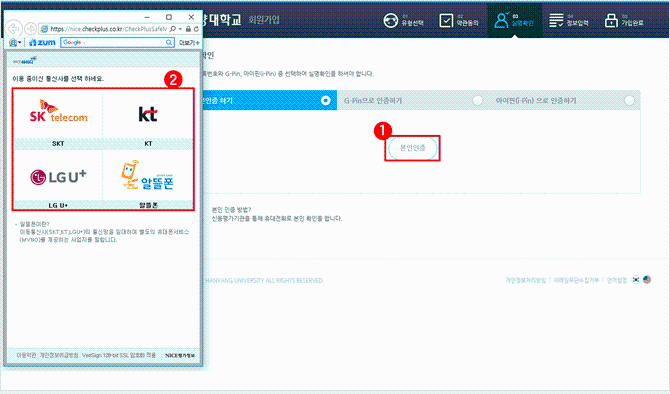Viewport: 670px width, 394px height.
Task: Click the 회원가입 header title
Action: pos(264,20)
